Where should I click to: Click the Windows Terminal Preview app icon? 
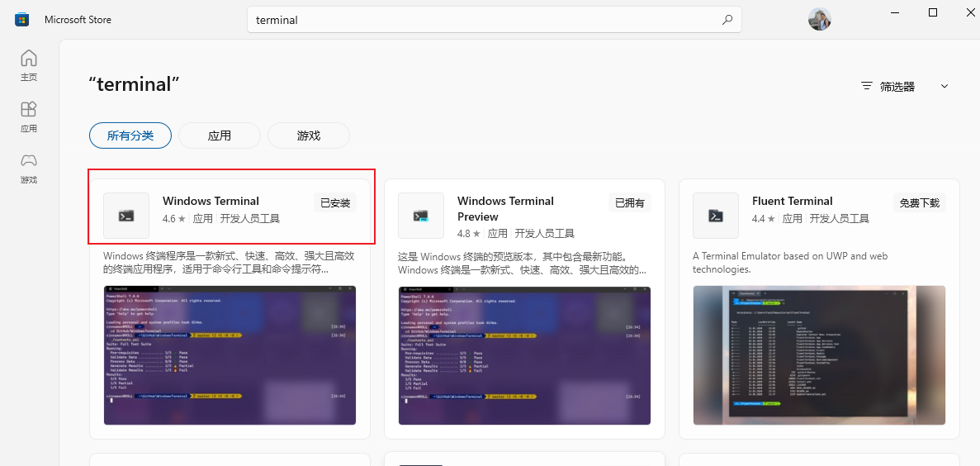click(x=421, y=216)
